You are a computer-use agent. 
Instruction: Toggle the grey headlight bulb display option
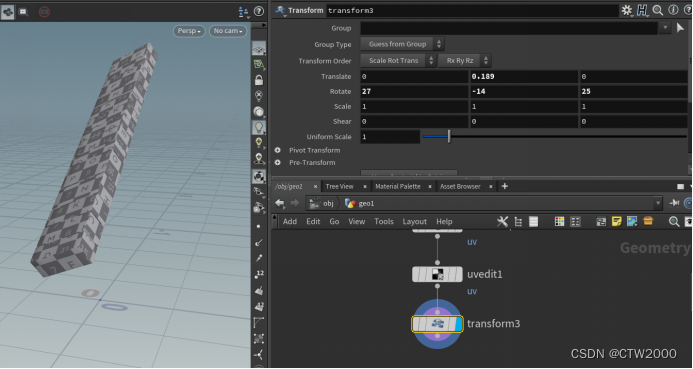[259, 128]
